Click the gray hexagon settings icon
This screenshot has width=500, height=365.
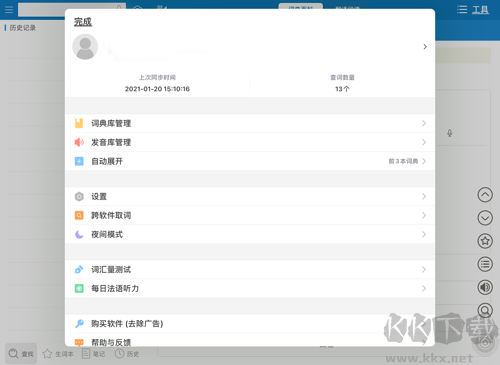click(79, 196)
